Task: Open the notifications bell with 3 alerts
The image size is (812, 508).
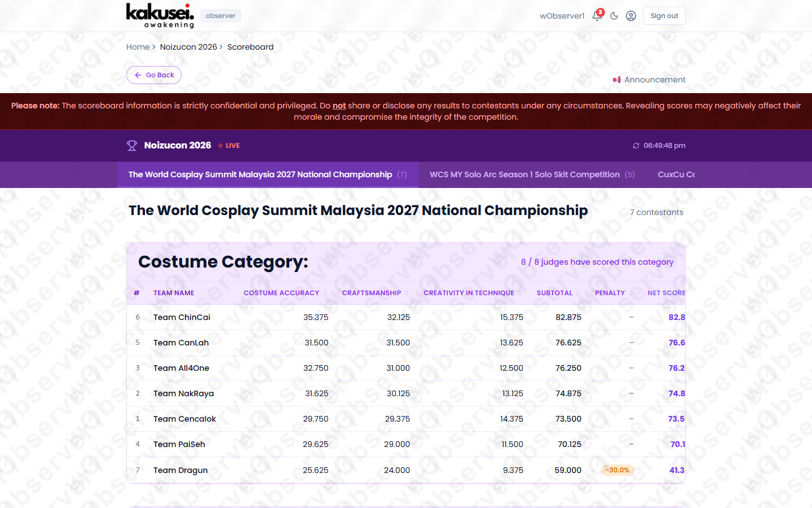Action: [x=597, y=16]
